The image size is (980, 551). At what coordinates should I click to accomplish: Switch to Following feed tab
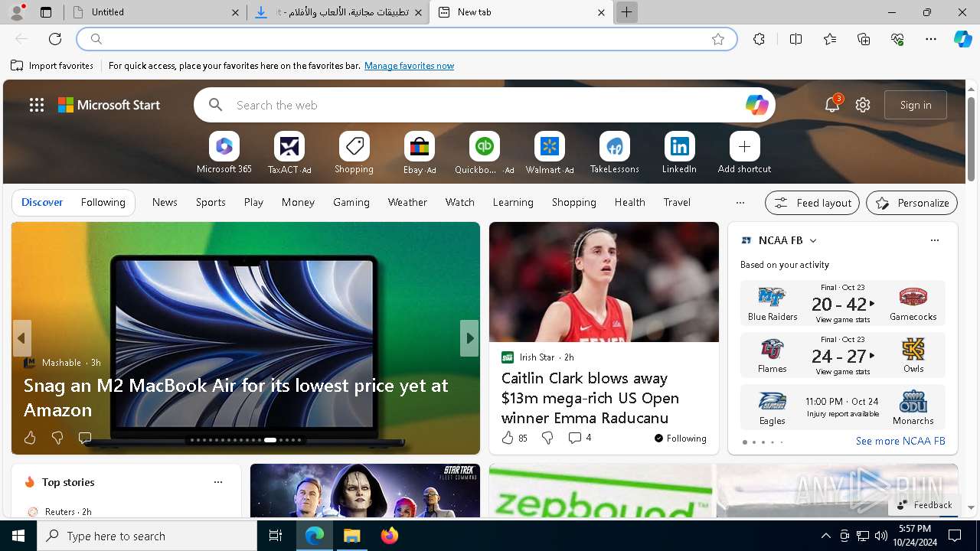[103, 203]
